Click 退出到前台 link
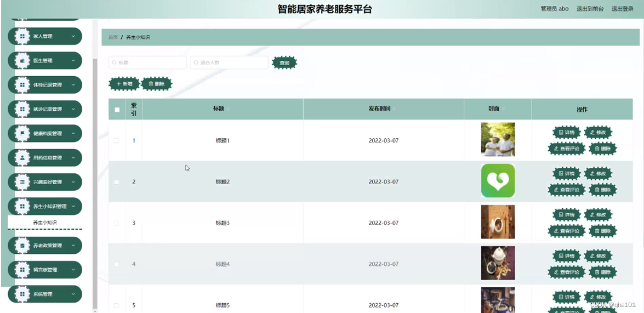This screenshot has height=313, width=644. click(x=590, y=9)
